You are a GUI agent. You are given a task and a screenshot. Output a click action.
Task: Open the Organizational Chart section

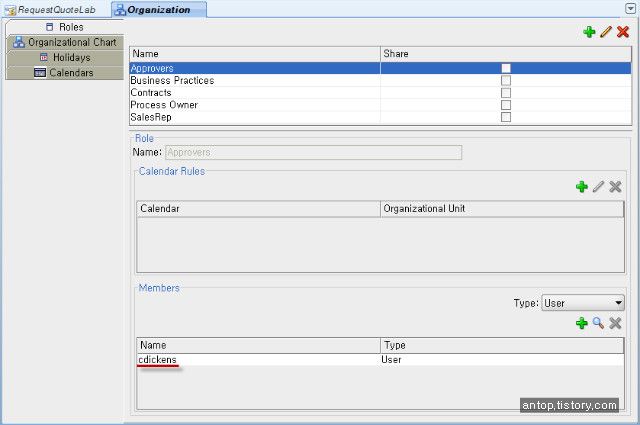pyautogui.click(x=65, y=42)
